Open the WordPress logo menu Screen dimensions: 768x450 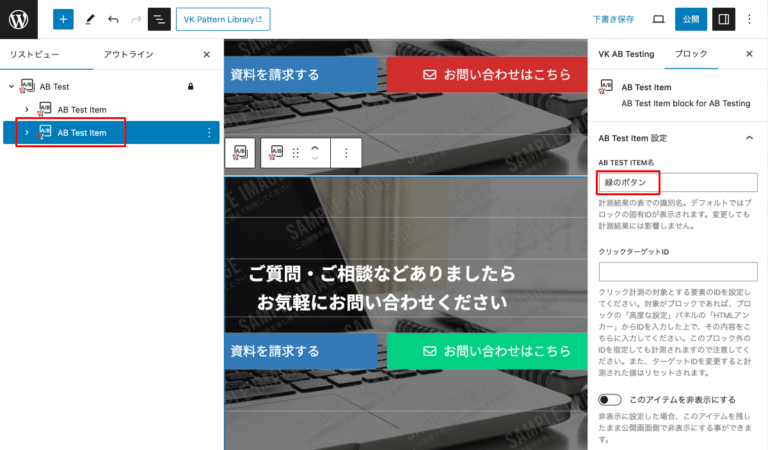coord(19,19)
